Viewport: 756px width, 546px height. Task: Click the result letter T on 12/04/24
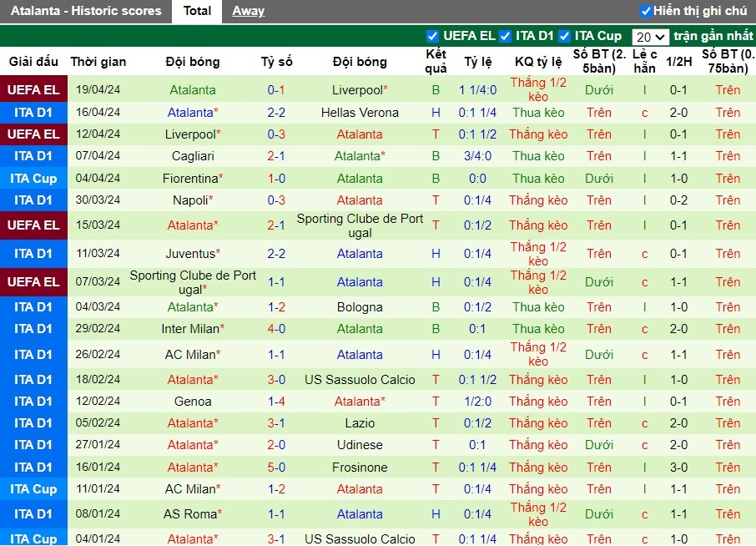pyautogui.click(x=436, y=134)
